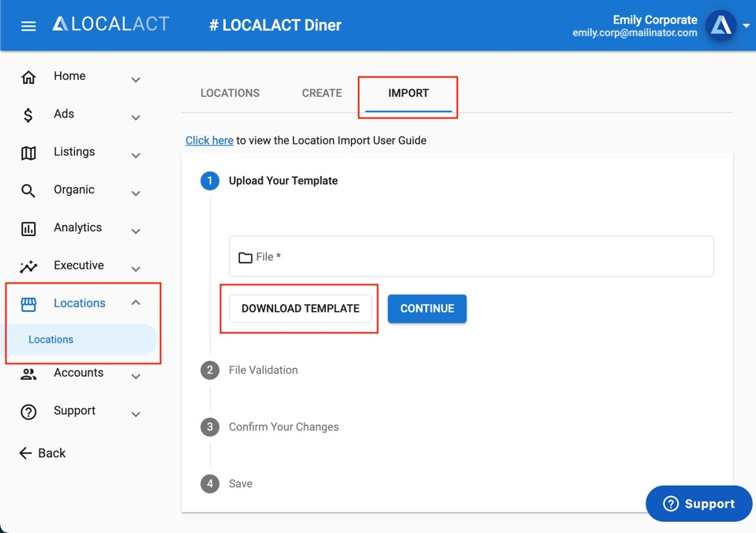Select step 2 File Validation
Image resolution: width=756 pixels, height=533 pixels.
click(x=249, y=370)
